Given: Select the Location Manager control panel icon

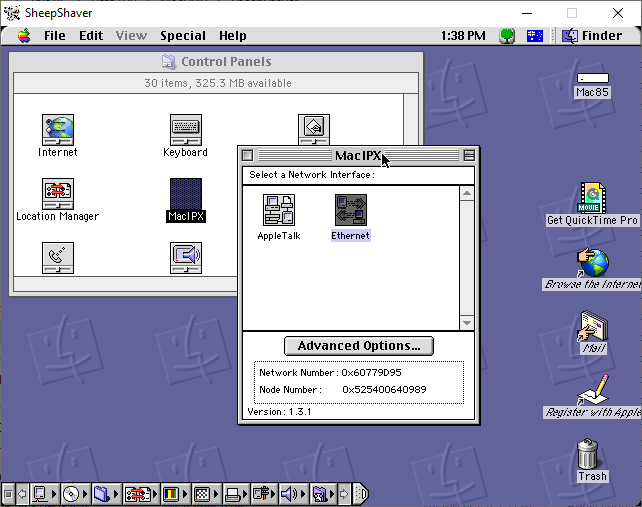Looking at the screenshot, I should 58,194.
